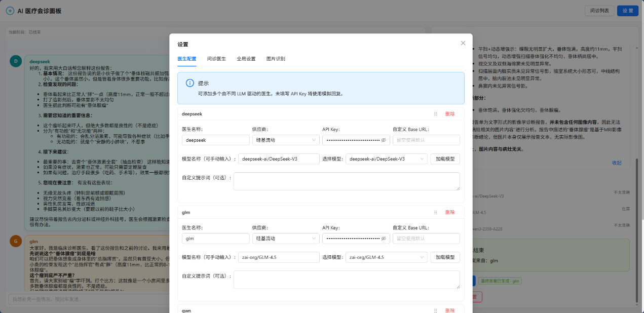Click the plus icon beside AI 医疗会诊面板
Screen dimensions: 644x313
10,11
